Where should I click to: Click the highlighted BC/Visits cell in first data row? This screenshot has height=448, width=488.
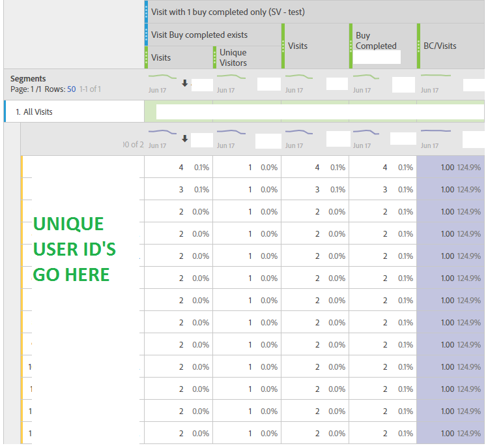point(450,168)
